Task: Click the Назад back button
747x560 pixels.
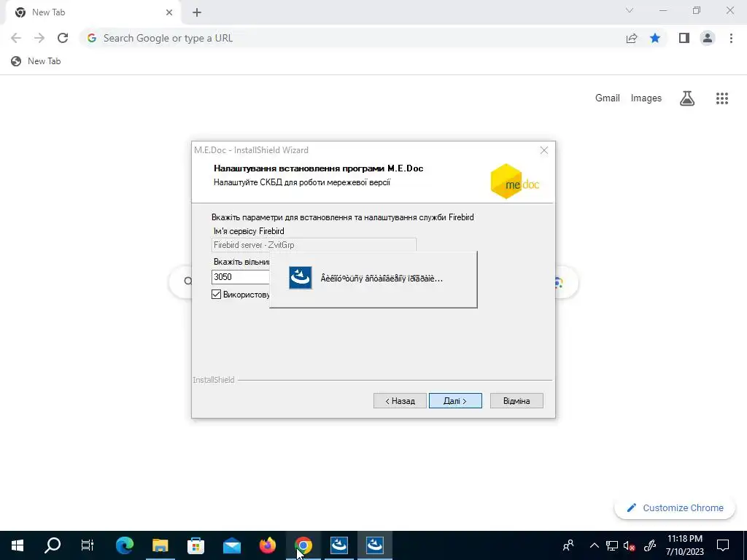Action: point(400,401)
